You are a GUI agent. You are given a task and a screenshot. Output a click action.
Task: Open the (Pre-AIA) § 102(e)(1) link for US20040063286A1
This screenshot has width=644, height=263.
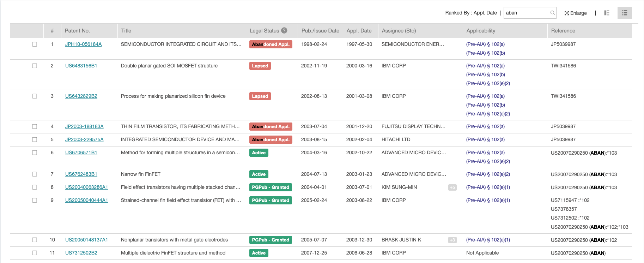(488, 187)
